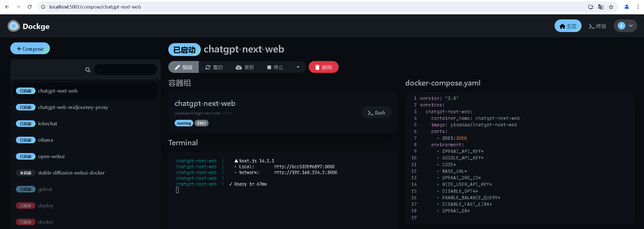Click the 'BASE_URL=' yaml line
This screenshot has height=229, width=644.
tap(452, 171)
